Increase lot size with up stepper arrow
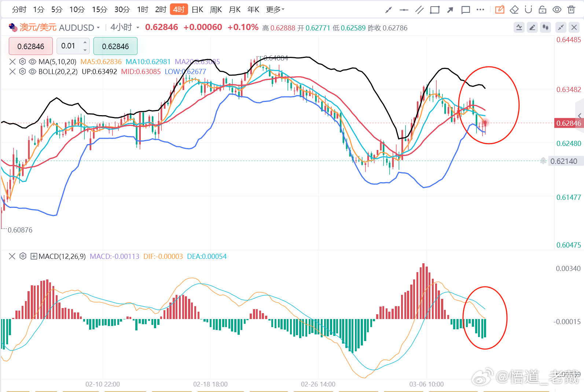The width and height of the screenshot is (584, 392). [x=85, y=43]
